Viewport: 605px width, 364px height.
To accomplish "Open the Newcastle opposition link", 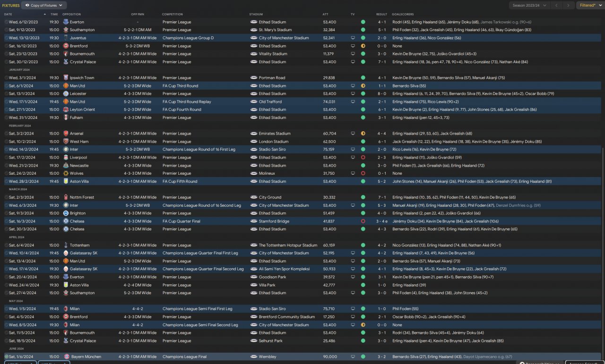I will point(79,165).
